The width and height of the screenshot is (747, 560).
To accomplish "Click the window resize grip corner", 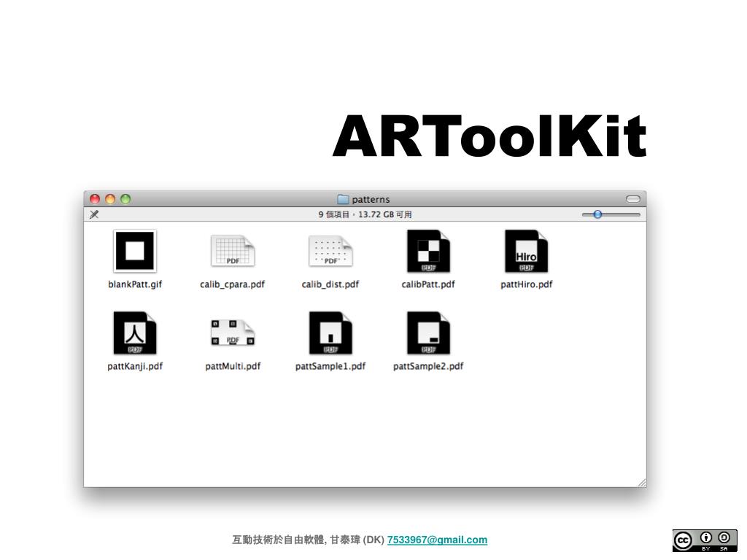I will (642, 483).
